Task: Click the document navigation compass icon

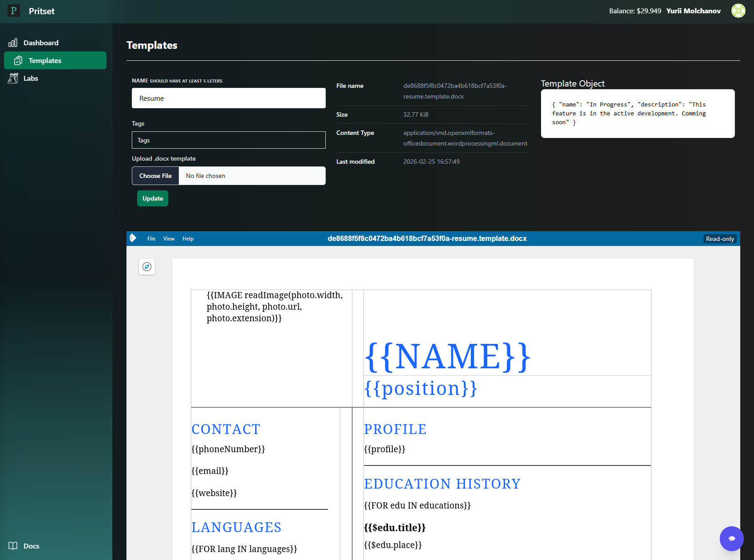Action: (147, 267)
